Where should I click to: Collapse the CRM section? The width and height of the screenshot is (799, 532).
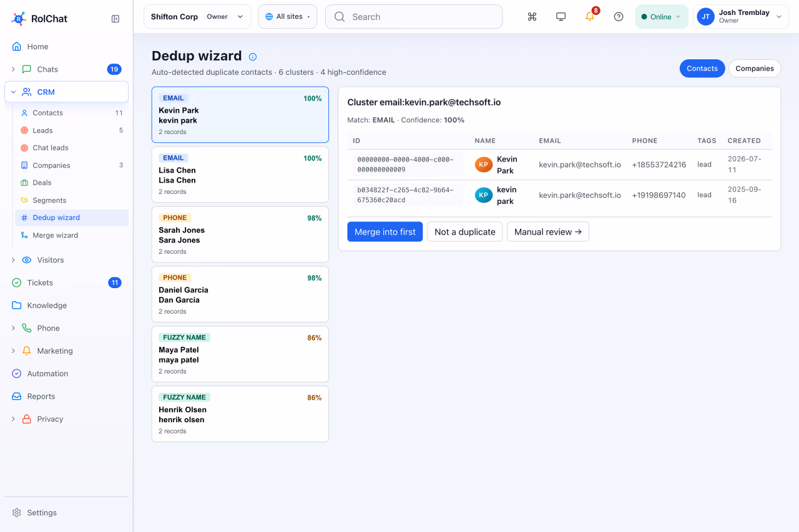(13, 92)
